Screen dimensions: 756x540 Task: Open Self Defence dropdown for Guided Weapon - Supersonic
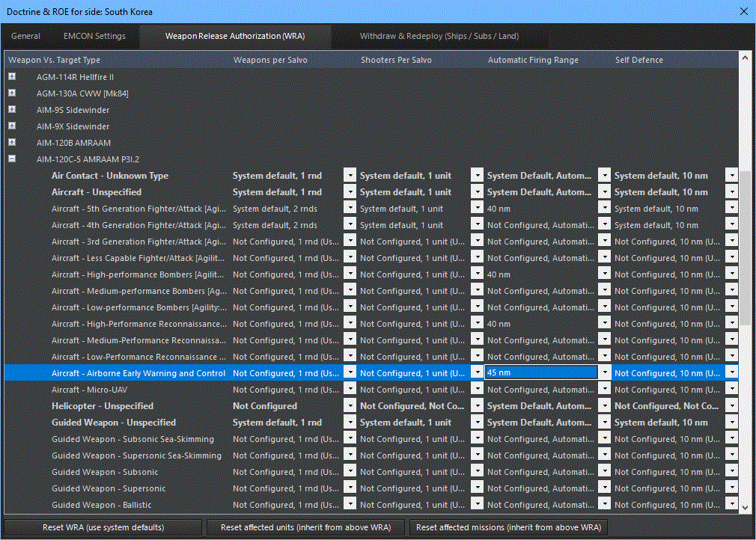coord(731,488)
